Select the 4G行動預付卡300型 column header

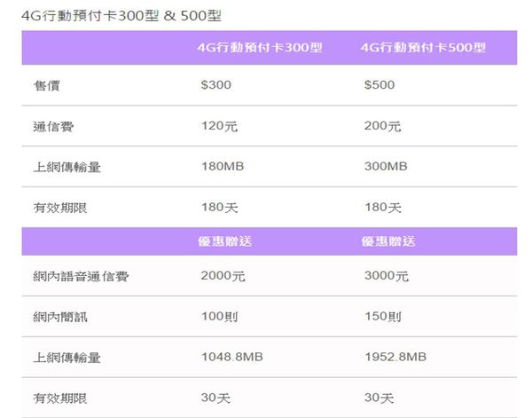[x=261, y=48]
